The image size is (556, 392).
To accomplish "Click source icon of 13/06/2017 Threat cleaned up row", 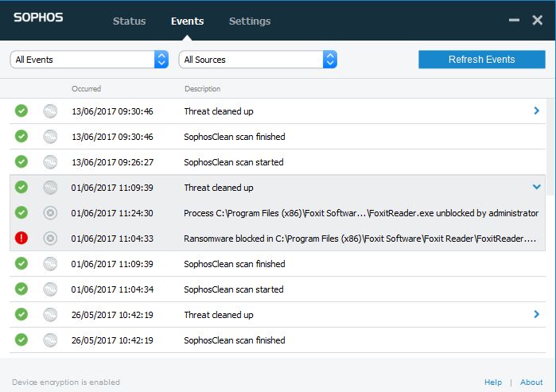I will click(x=50, y=111).
